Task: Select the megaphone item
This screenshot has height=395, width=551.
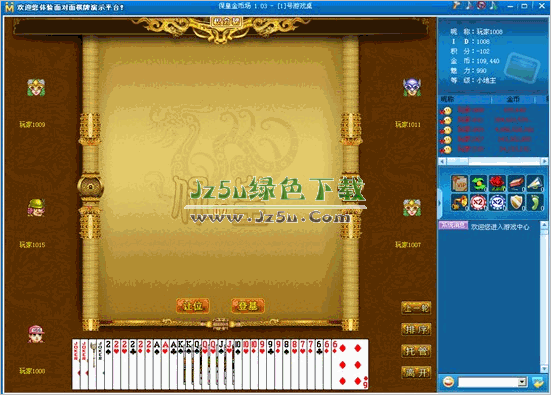Action: click(534, 183)
